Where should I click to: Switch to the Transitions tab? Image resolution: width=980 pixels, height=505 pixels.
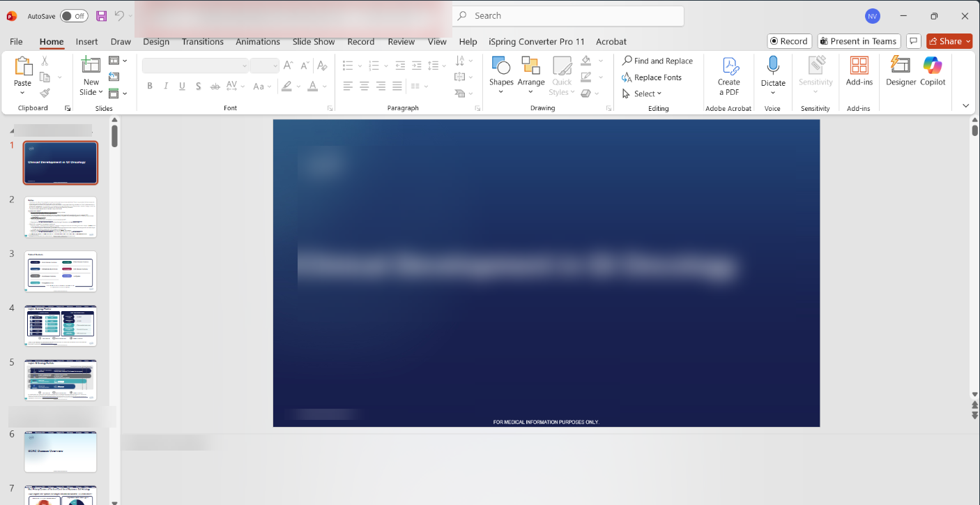(203, 42)
